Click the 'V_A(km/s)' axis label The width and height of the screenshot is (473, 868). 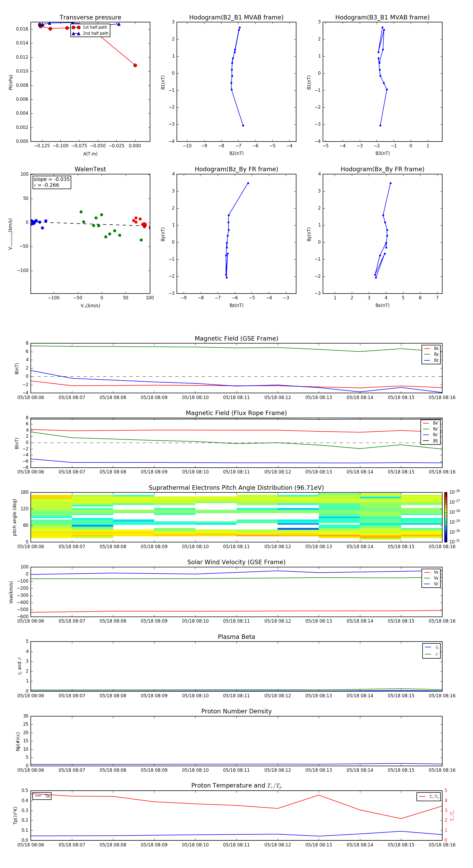(x=90, y=306)
